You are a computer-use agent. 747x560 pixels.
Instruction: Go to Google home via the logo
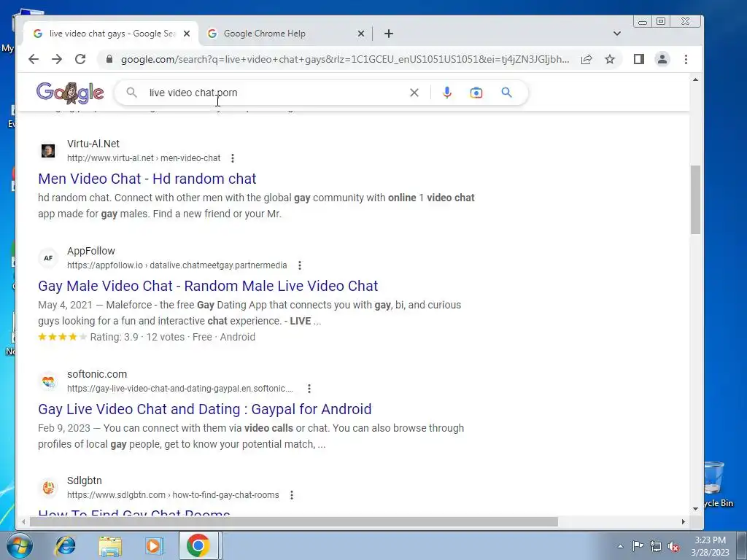(70, 93)
